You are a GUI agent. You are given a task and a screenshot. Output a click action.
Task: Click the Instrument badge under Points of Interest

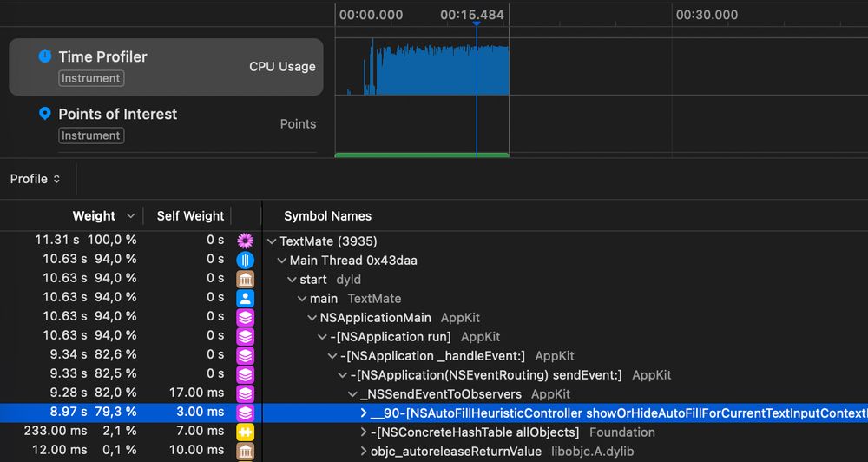91,135
